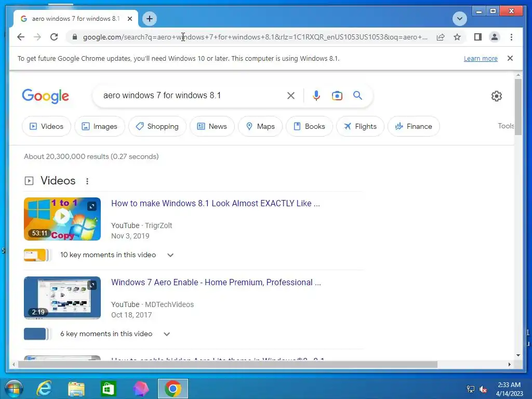532x399 pixels.
Task: Dismiss the Windows 10 update infobar
Action: pyautogui.click(x=510, y=58)
